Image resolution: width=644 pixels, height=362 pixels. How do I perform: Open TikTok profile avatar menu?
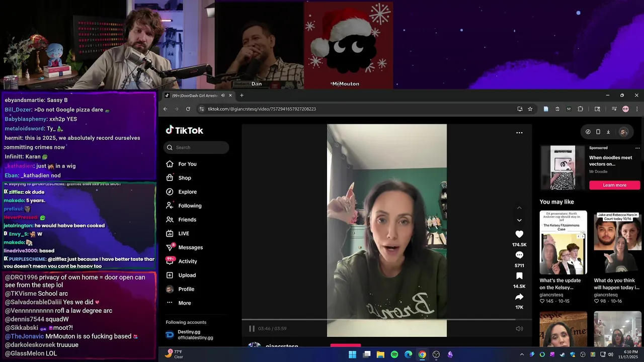[x=623, y=132]
